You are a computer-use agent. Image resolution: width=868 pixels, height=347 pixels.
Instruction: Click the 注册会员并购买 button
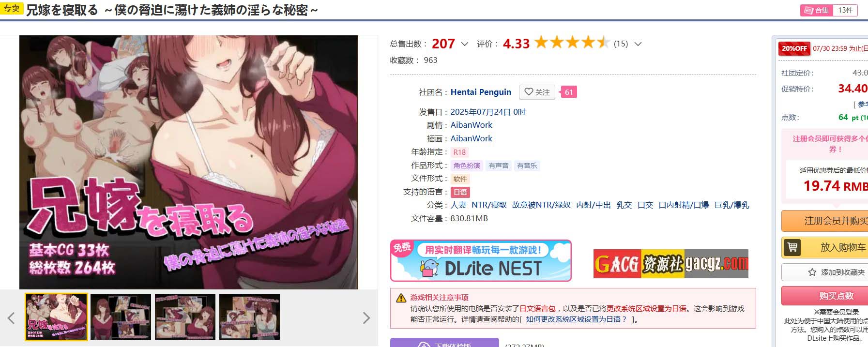click(x=825, y=221)
